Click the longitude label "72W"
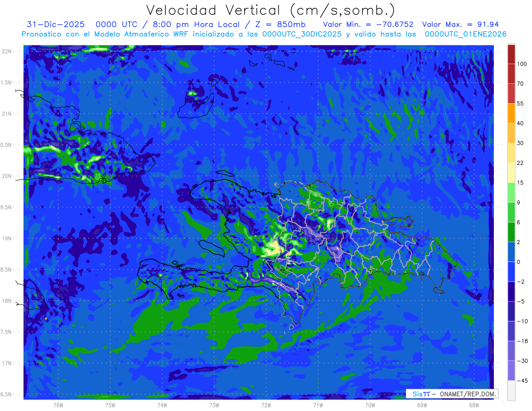532x411 pixels. coord(266,405)
